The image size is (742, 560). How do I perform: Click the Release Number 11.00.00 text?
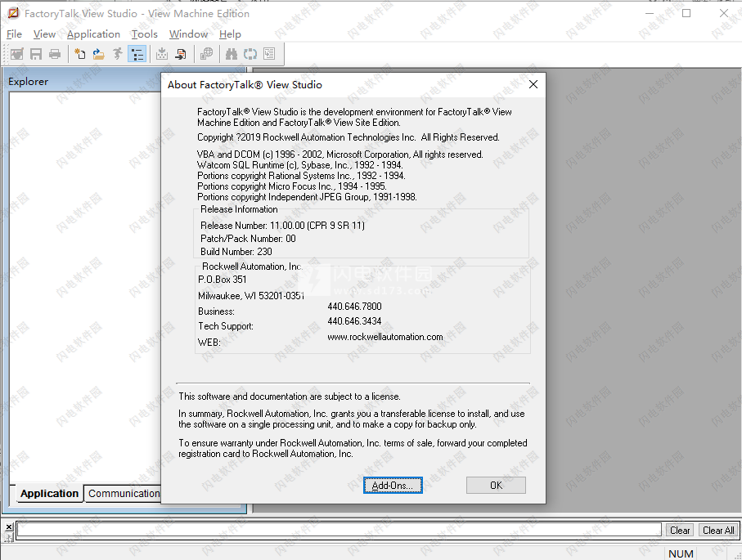click(x=282, y=226)
